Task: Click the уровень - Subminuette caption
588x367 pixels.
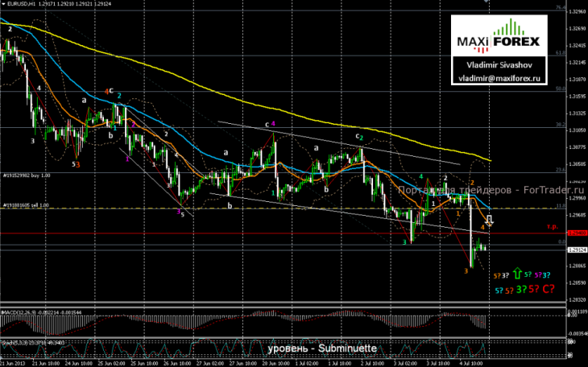Action: tap(322, 348)
